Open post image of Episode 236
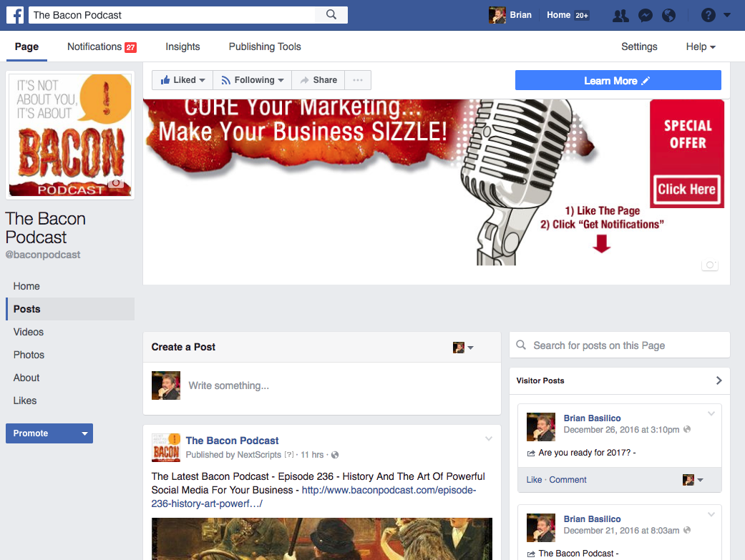This screenshot has height=560, width=745. point(321,539)
